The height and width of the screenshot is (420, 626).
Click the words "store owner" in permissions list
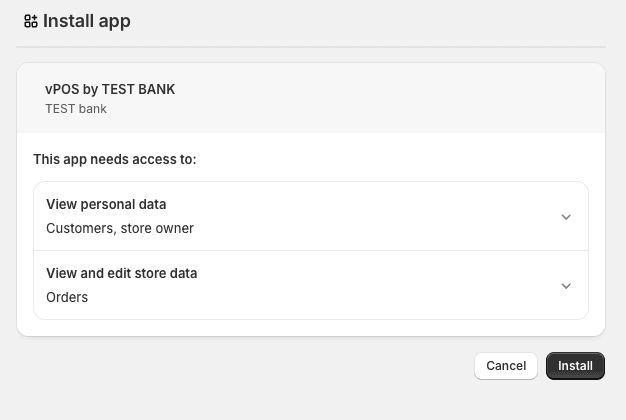pyautogui.click(x=157, y=228)
